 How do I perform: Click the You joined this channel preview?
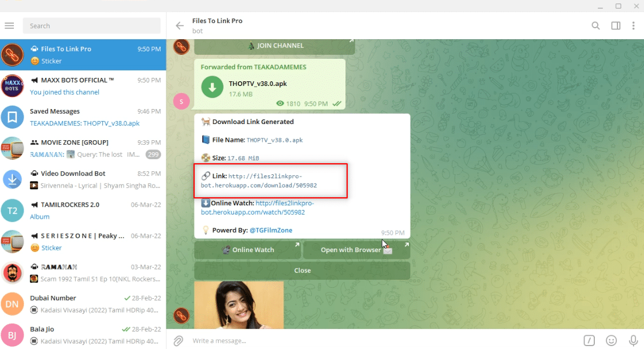[65, 92]
